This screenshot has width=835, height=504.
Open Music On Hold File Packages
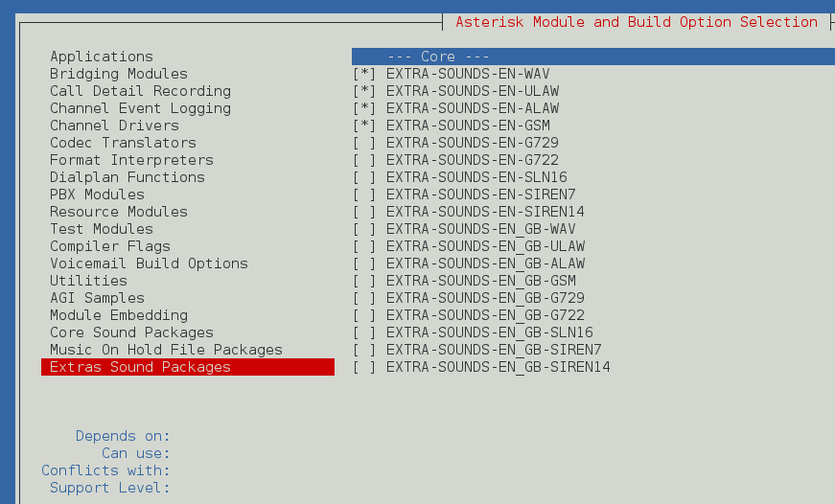click(x=166, y=350)
